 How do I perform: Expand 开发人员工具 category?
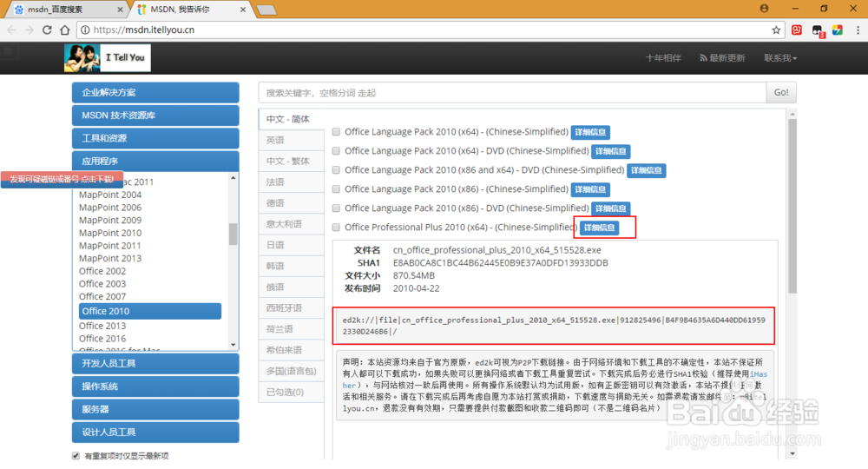click(x=155, y=363)
